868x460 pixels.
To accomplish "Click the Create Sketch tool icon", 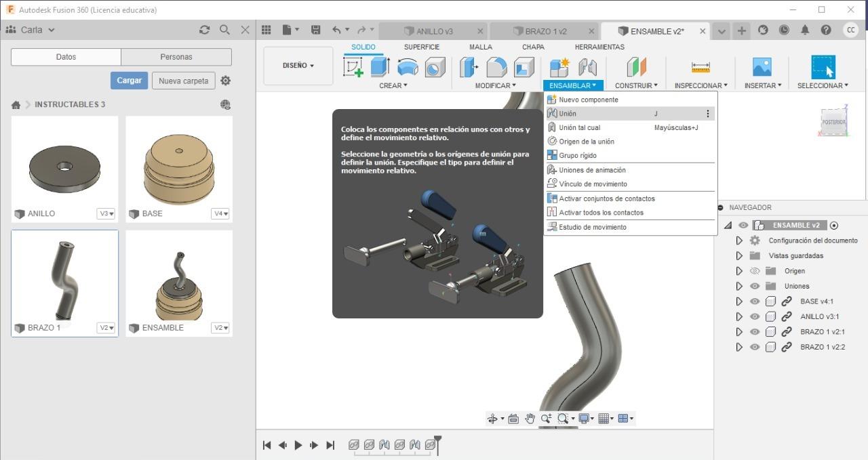I will pyautogui.click(x=353, y=66).
